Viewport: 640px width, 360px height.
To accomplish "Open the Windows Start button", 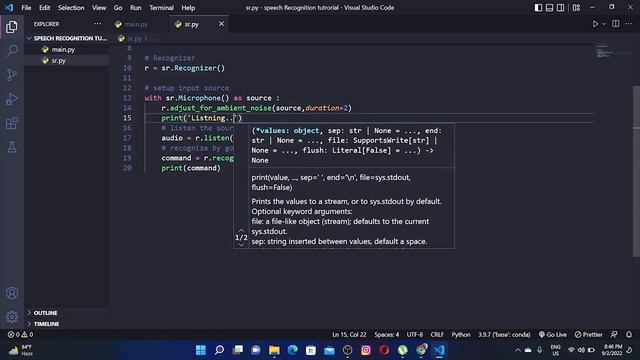I will (x=200, y=350).
